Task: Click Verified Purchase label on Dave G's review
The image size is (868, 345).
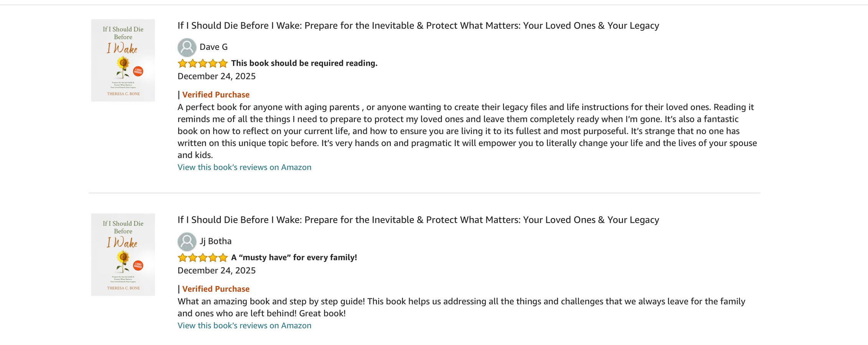Action: [216, 95]
